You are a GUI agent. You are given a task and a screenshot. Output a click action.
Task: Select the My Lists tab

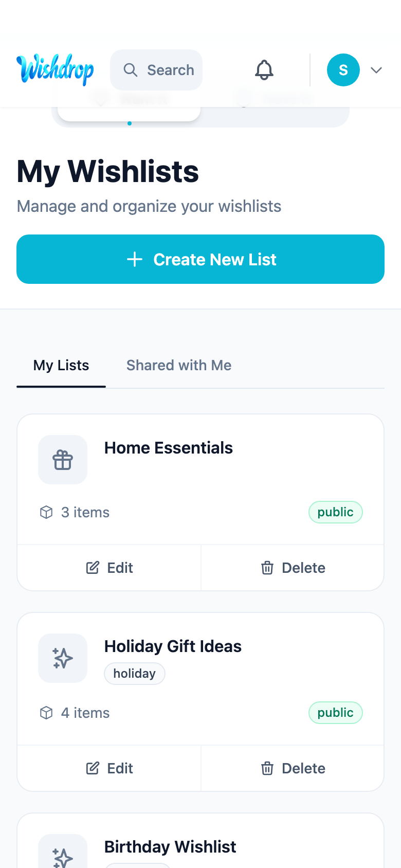[x=61, y=365]
